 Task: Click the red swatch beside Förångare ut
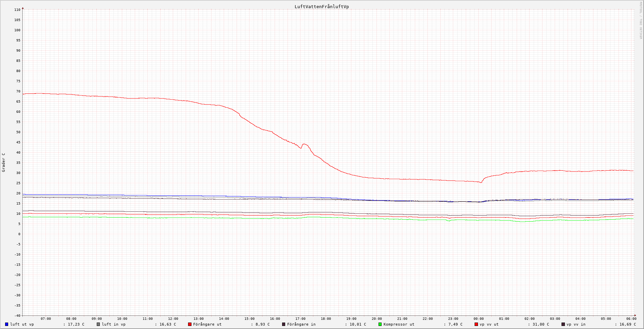click(190, 324)
